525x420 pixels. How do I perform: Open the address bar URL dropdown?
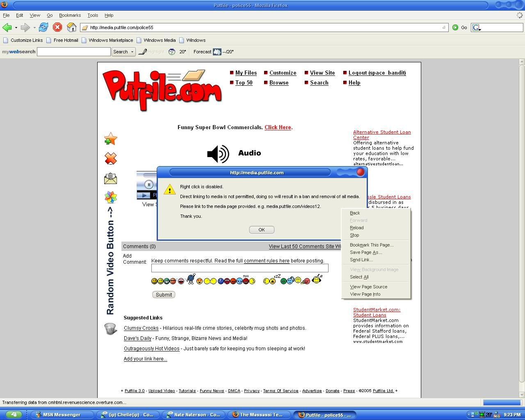click(x=443, y=27)
